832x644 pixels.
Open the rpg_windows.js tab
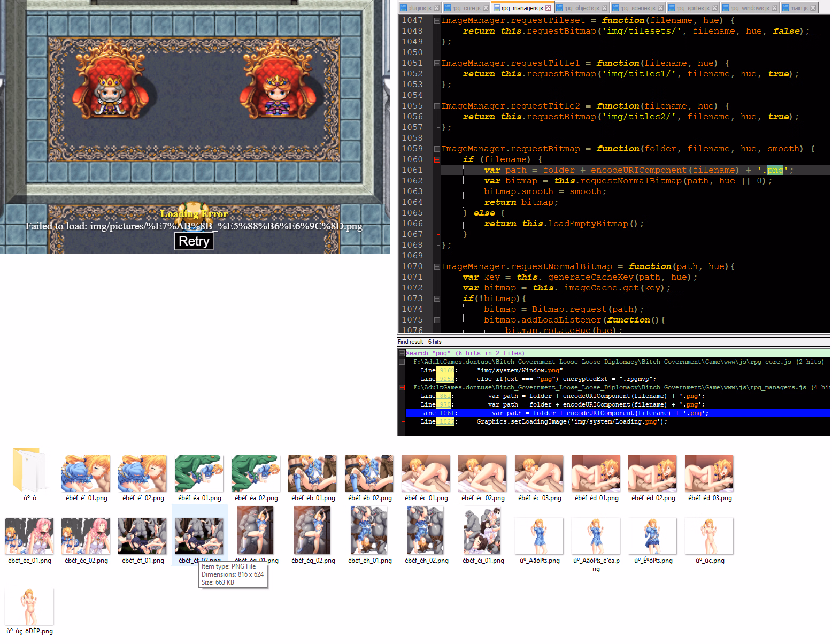749,8
